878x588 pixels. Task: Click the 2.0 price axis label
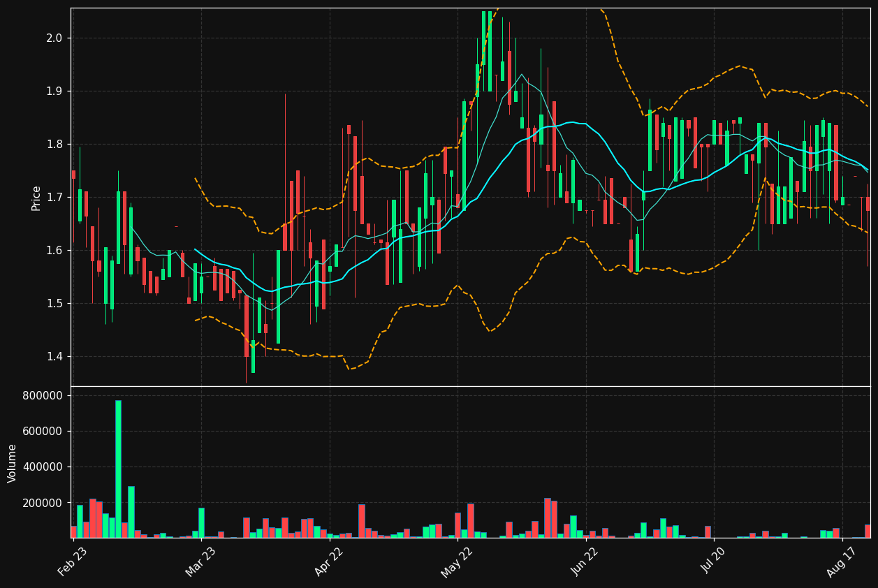(54, 38)
